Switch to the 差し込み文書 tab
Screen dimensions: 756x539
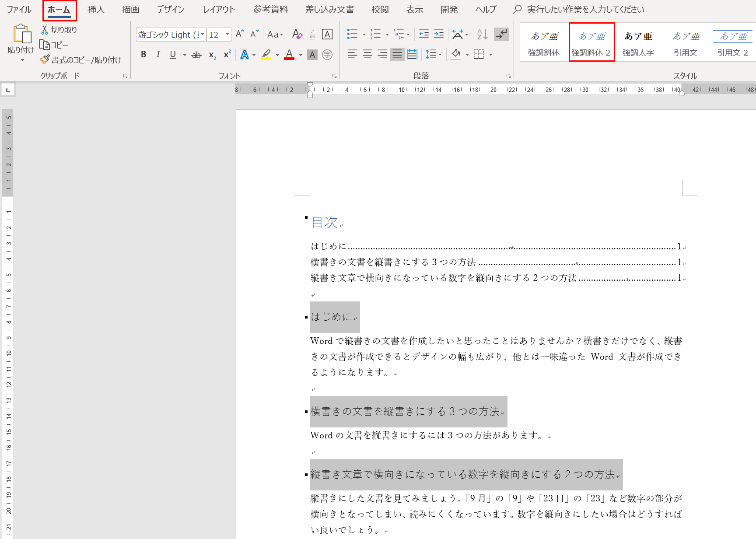[x=330, y=10]
